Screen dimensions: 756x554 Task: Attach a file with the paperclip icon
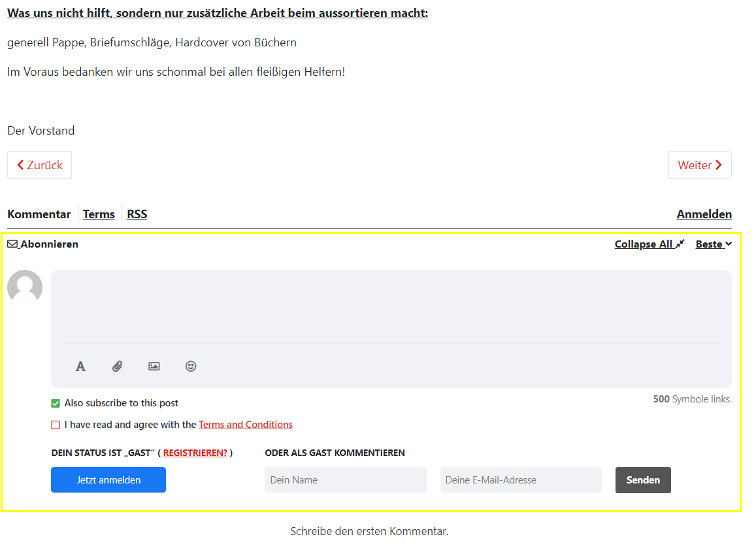click(x=117, y=366)
